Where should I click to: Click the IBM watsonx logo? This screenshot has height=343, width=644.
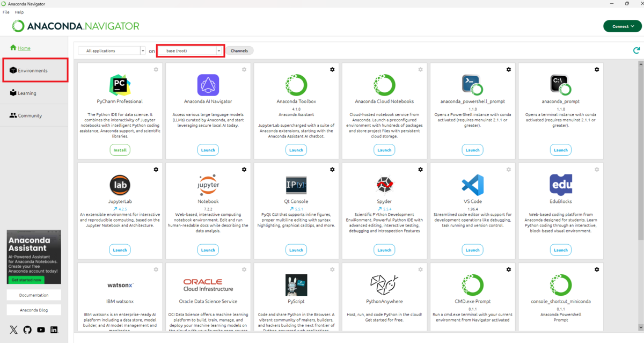pos(120,285)
